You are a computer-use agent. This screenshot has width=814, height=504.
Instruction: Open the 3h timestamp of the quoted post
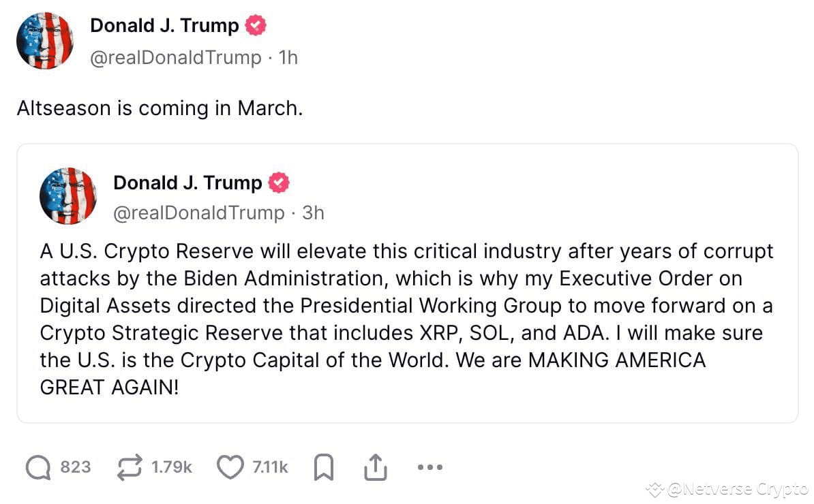click(313, 212)
